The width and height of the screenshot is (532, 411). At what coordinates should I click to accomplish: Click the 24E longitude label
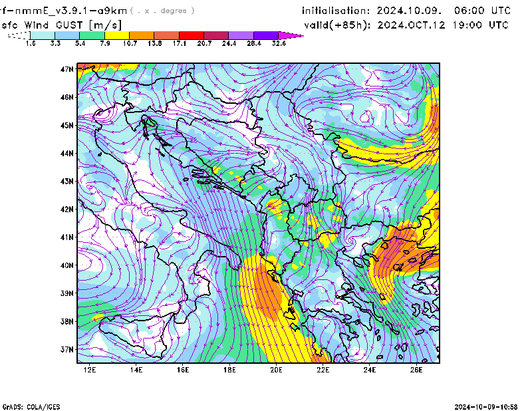click(370, 370)
